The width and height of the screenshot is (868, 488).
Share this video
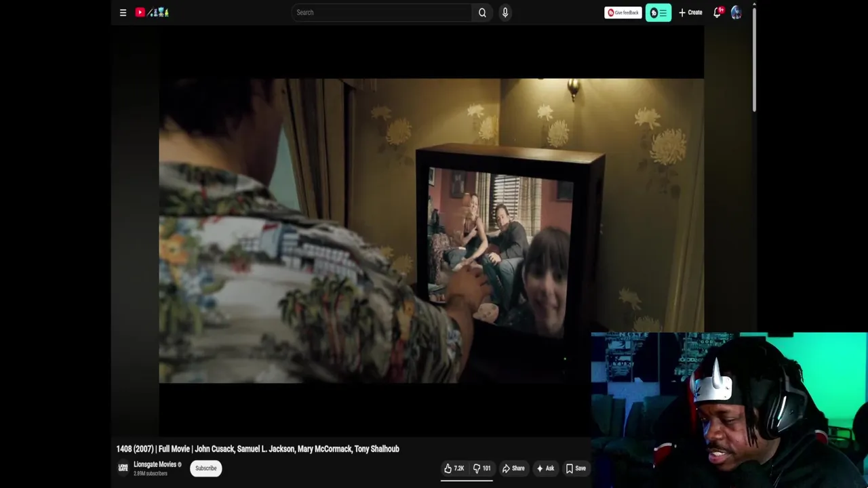513,468
